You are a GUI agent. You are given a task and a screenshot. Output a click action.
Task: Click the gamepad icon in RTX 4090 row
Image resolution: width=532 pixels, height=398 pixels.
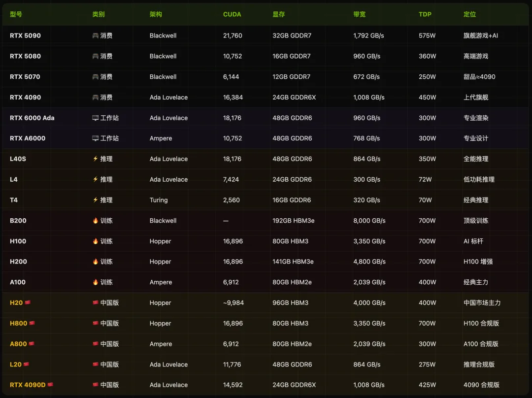[x=96, y=98]
